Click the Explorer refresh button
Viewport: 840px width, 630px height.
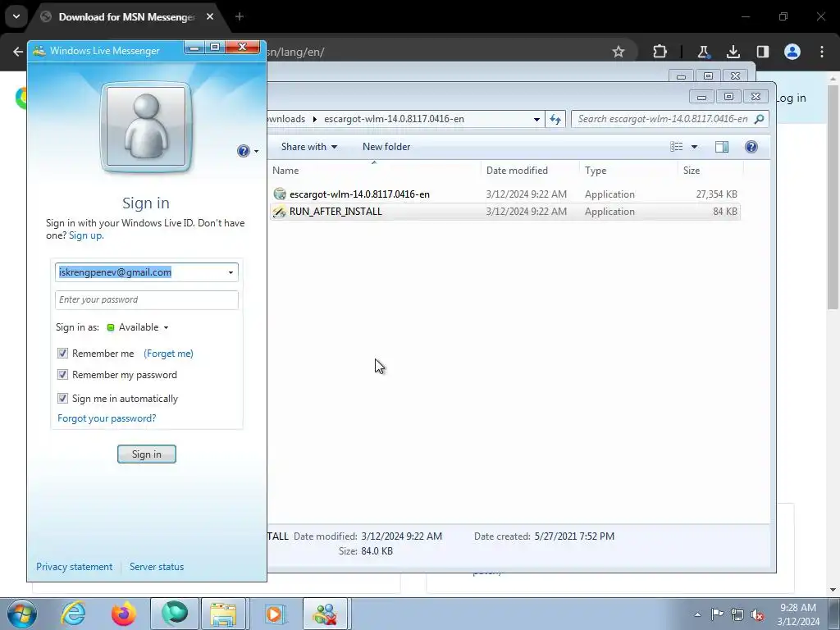coord(555,119)
